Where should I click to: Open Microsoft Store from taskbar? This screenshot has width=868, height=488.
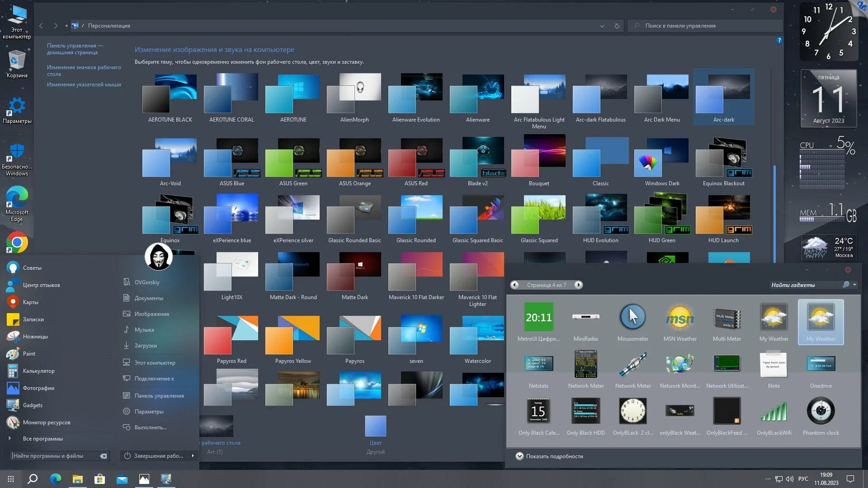coord(99,479)
